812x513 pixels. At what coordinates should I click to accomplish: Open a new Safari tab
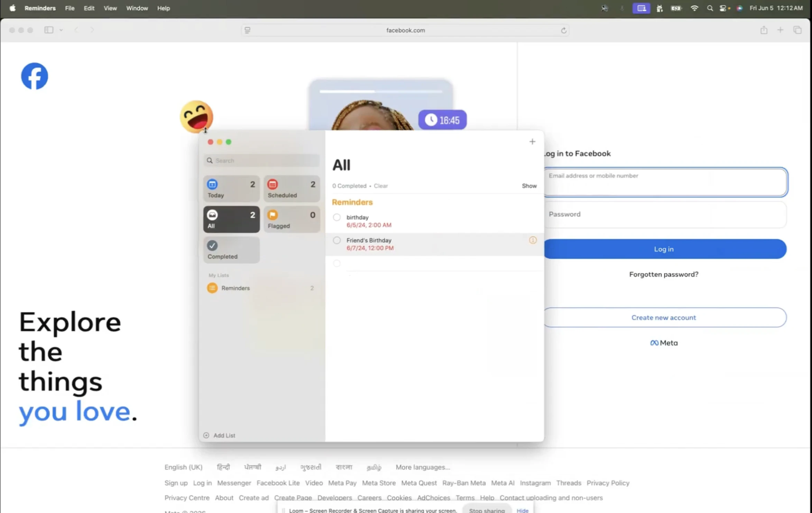(x=780, y=30)
